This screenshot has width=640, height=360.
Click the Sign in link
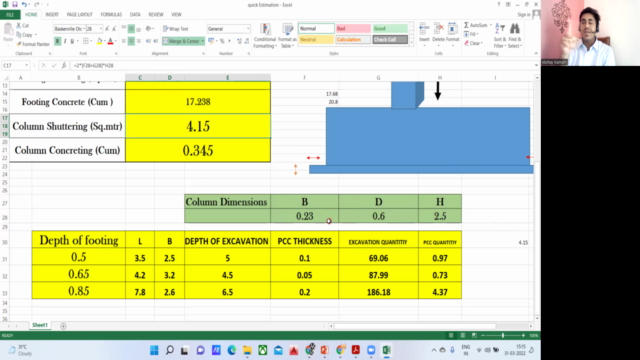point(524,15)
